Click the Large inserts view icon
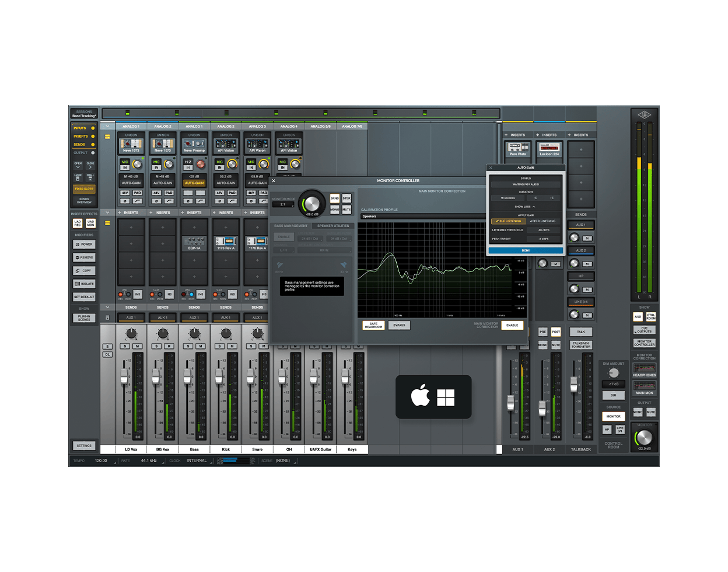The width and height of the screenshot is (728, 572). click(x=78, y=176)
